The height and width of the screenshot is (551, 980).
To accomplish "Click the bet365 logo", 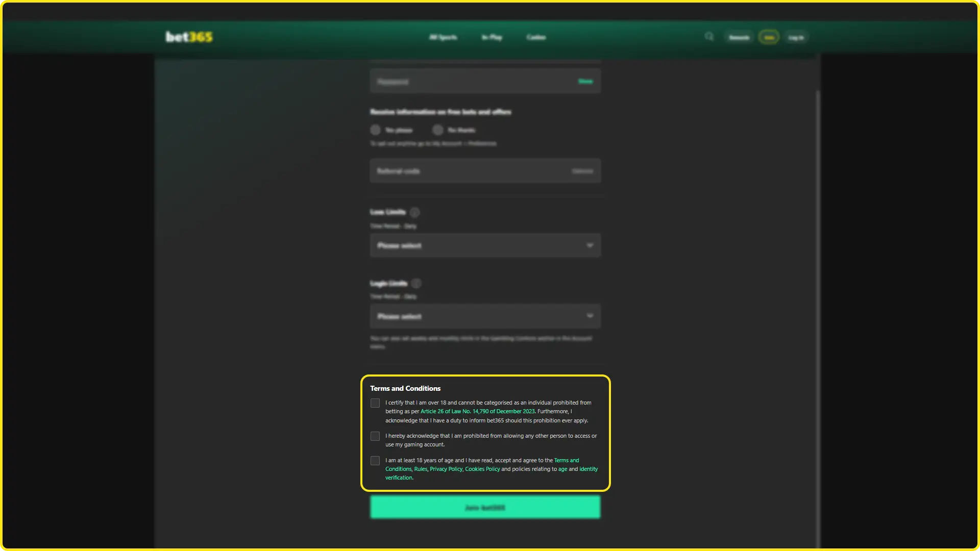I will tap(189, 37).
